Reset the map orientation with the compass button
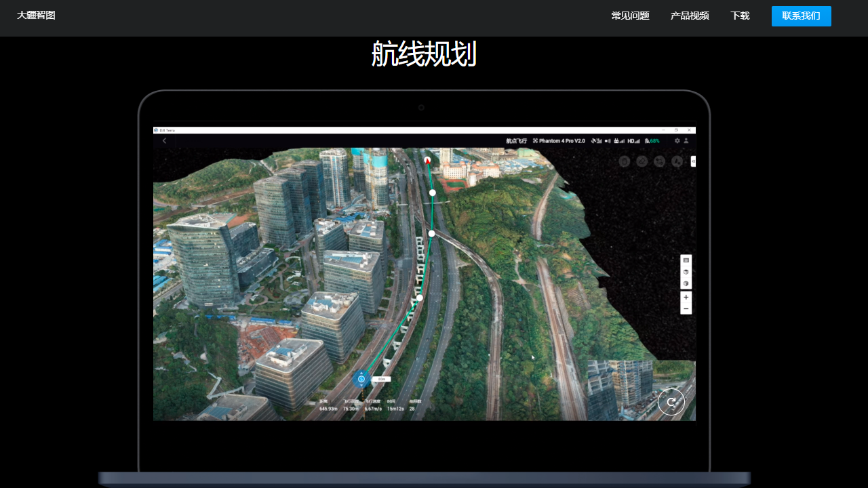 click(671, 401)
